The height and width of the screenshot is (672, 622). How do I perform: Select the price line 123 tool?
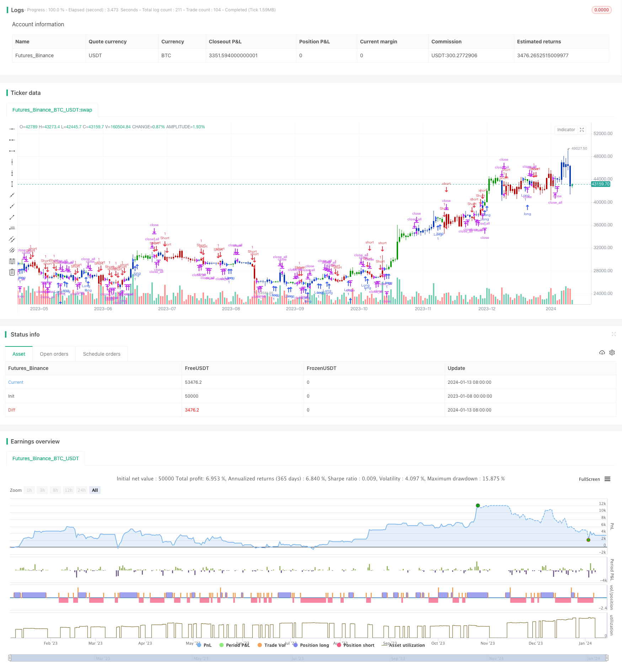(x=12, y=228)
